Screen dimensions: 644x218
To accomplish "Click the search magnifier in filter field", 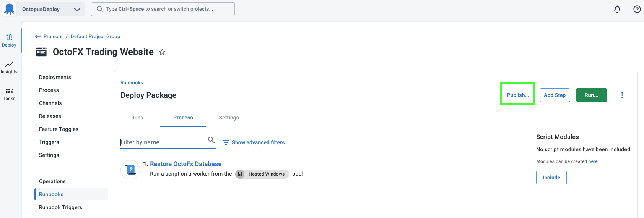I will click(x=211, y=140).
